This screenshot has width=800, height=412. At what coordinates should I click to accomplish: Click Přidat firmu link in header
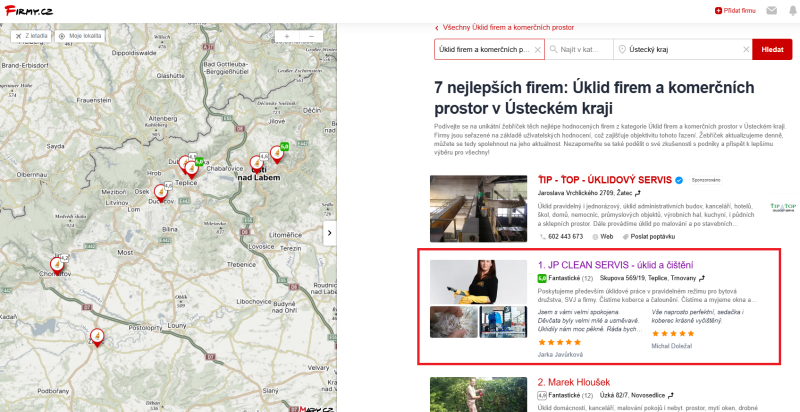click(735, 10)
